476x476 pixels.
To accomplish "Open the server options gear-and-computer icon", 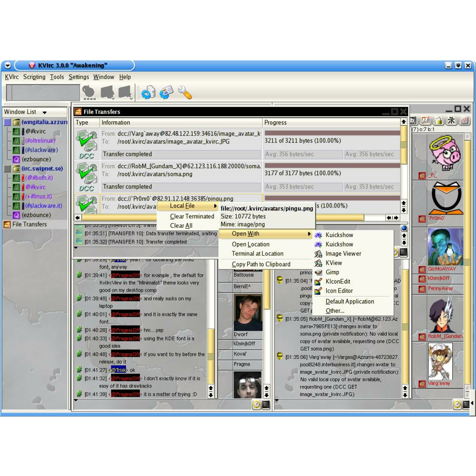I will [148, 92].
